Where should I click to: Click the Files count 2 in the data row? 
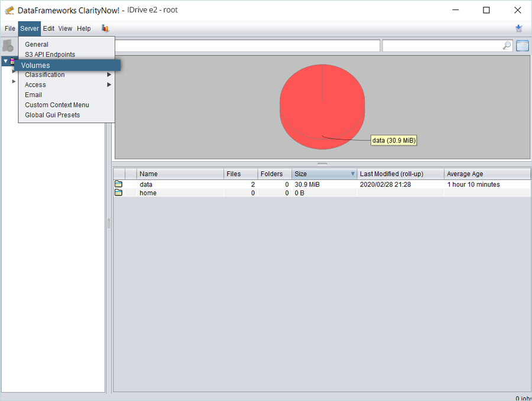253,184
